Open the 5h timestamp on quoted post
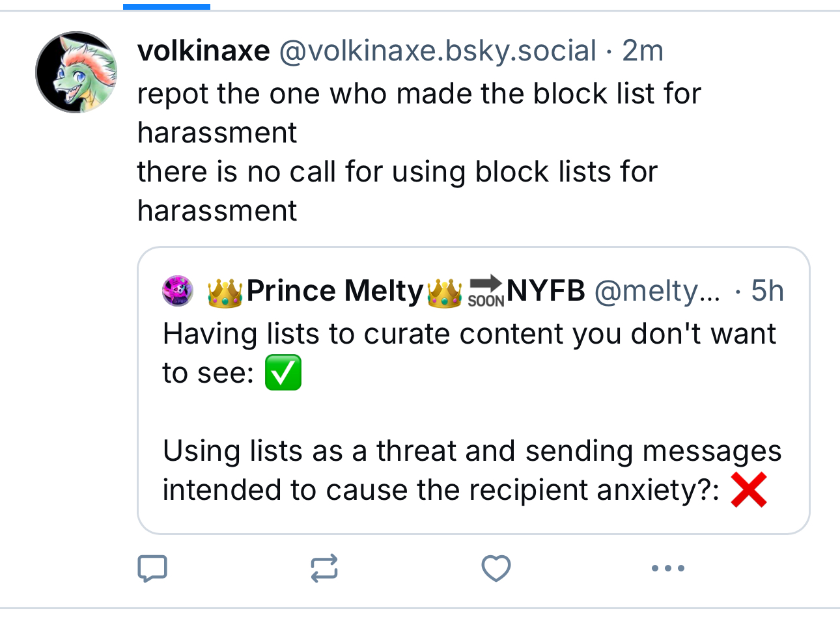840x617 pixels. click(767, 291)
